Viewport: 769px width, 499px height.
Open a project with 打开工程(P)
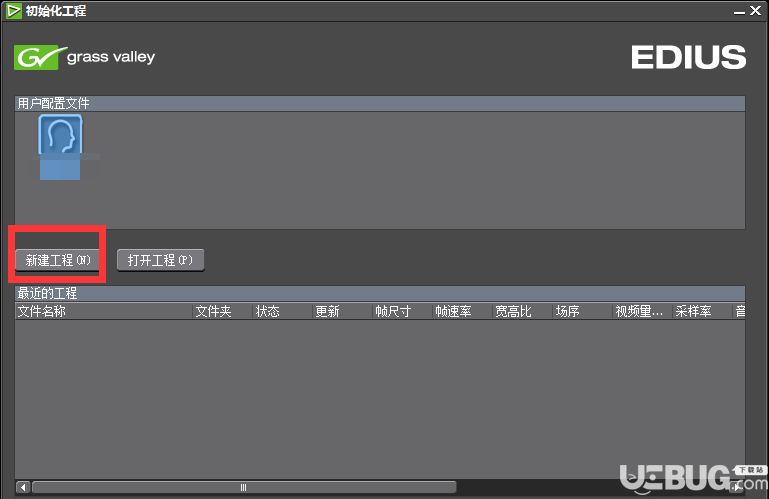pyautogui.click(x=160, y=260)
